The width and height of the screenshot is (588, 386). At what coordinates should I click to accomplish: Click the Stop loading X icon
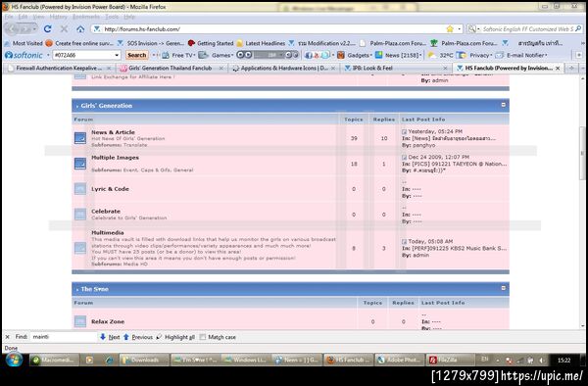pos(64,28)
